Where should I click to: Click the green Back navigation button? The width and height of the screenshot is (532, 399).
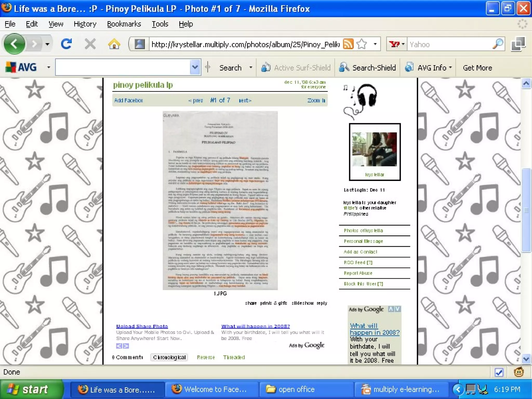(x=14, y=44)
